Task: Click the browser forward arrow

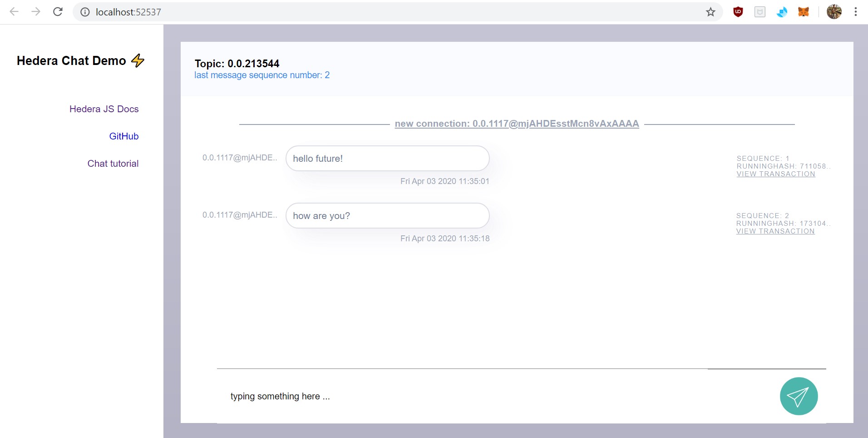Action: point(36,12)
